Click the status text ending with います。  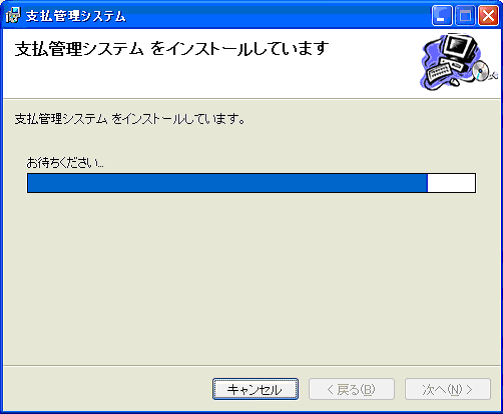pyautogui.click(x=130, y=119)
